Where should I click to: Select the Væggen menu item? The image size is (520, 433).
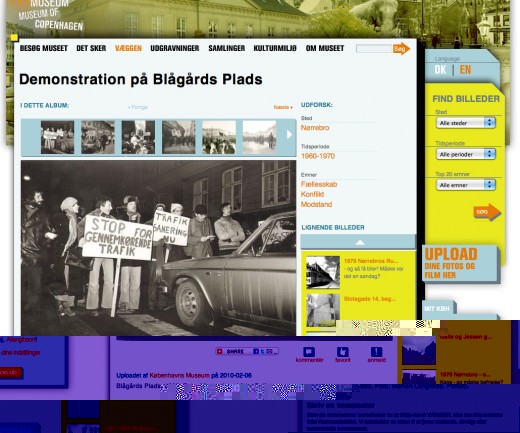pyautogui.click(x=128, y=48)
